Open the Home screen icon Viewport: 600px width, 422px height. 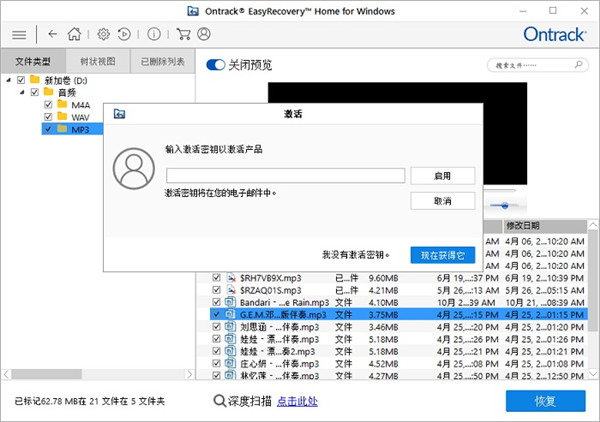coord(74,34)
